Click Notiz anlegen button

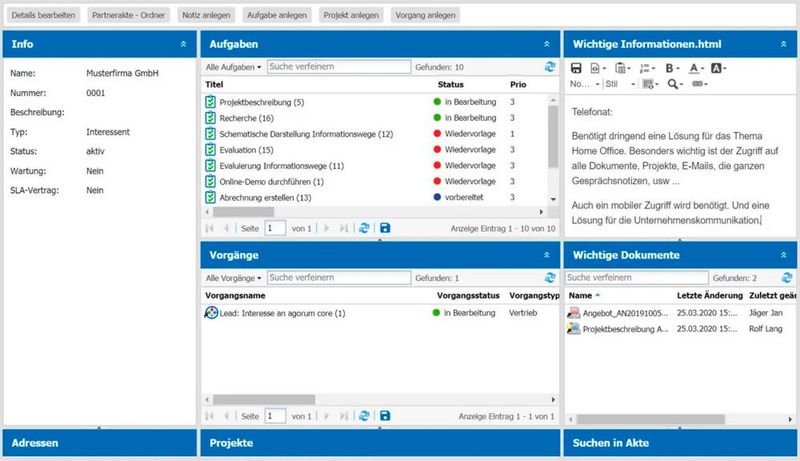(x=206, y=15)
